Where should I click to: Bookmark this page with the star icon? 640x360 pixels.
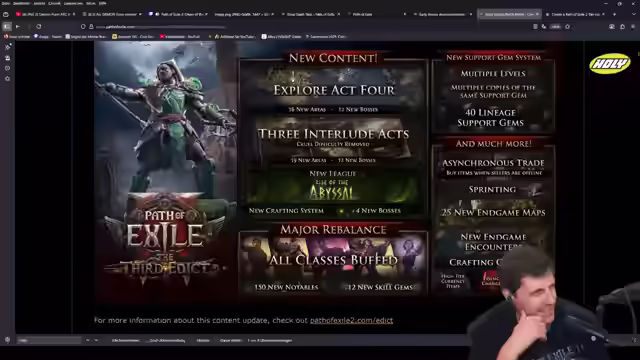[567, 27]
